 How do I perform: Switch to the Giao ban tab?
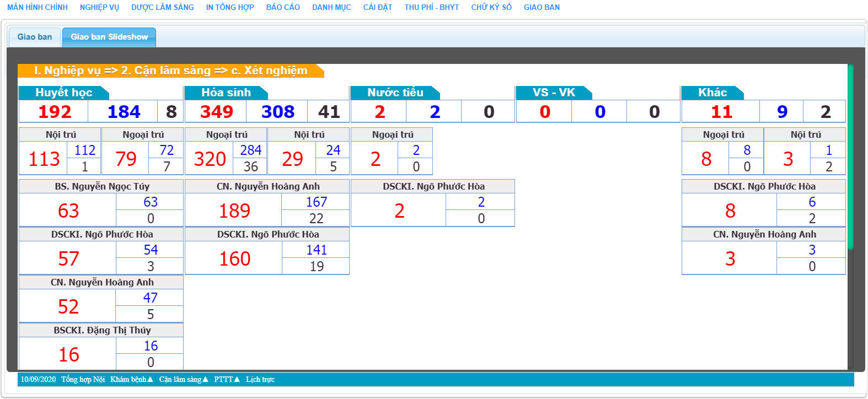pos(34,37)
